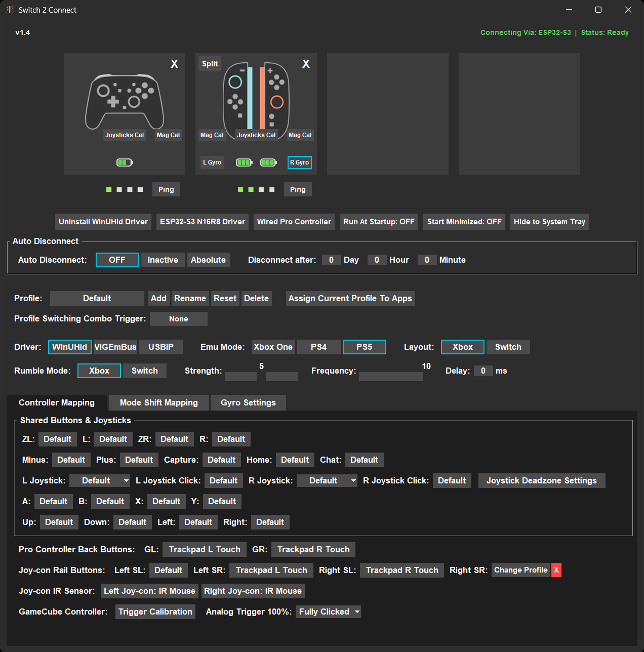Click the left Joy-Con battery icon
The width and height of the screenshot is (644, 652).
(x=245, y=162)
